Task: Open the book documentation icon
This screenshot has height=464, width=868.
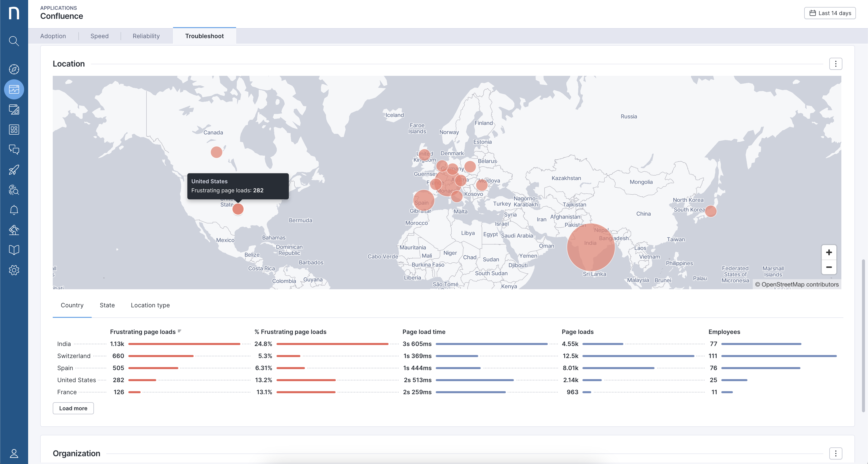Action: tap(14, 250)
